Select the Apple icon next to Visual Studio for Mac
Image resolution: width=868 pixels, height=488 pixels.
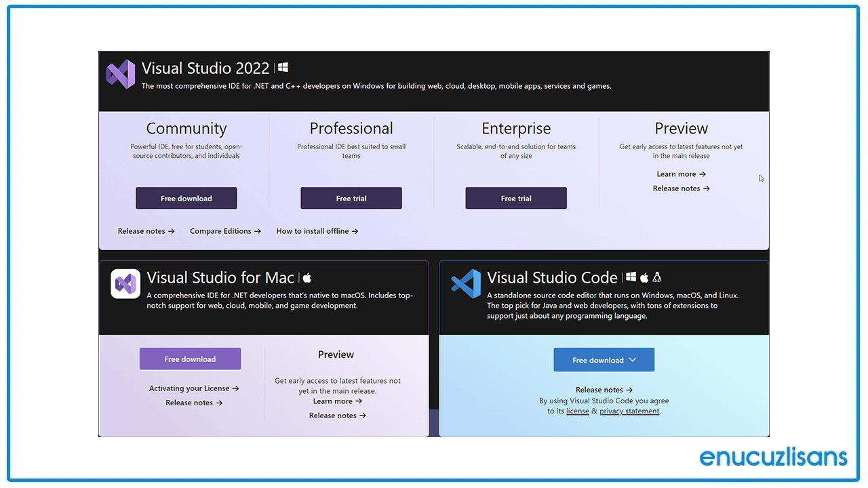coord(307,277)
